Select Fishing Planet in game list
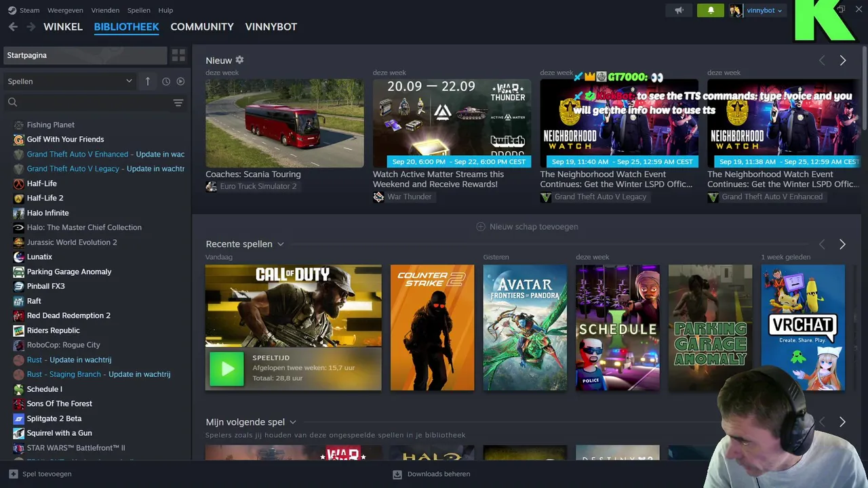868x488 pixels. point(51,125)
